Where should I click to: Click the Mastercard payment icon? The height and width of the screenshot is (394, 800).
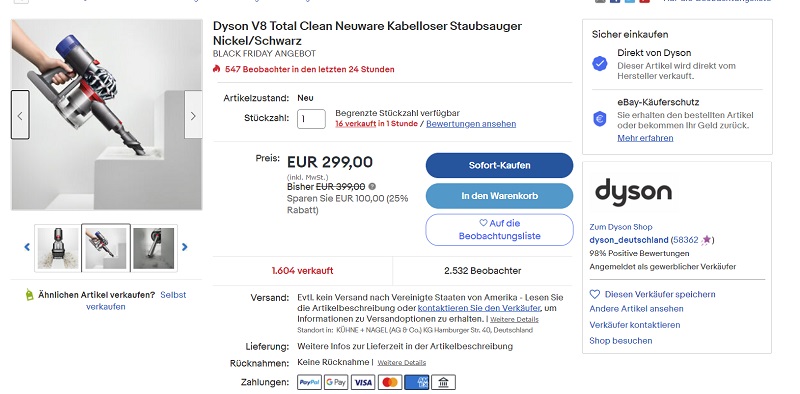point(390,382)
